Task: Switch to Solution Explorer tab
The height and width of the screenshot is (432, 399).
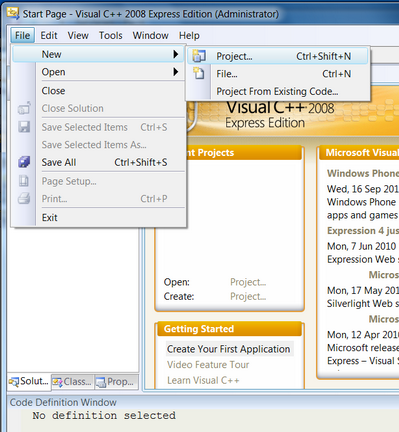Action: 29,381
